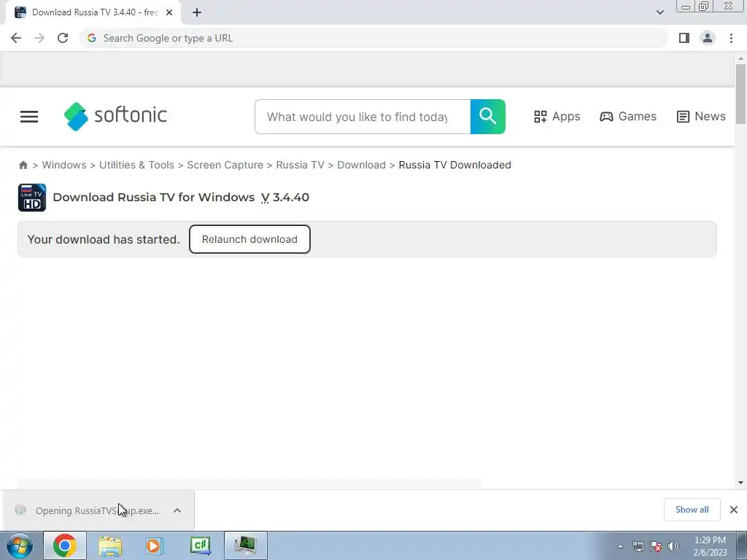Viewport: 747px width, 560px height.
Task: Open the Windows Start menu
Action: click(x=20, y=545)
